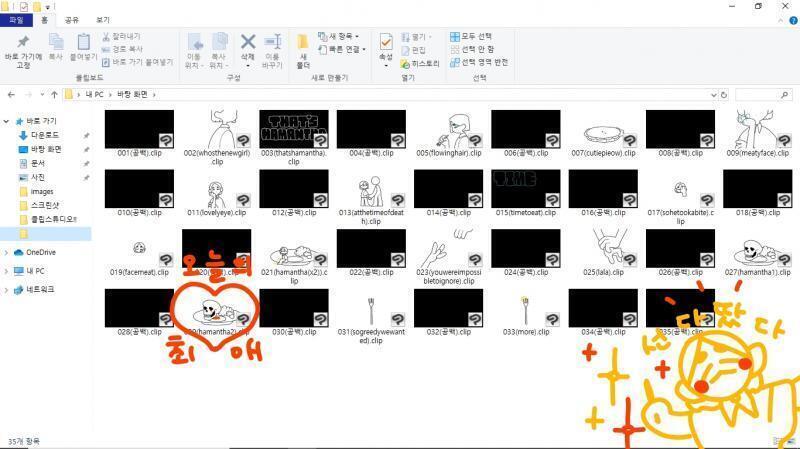
Task: Select Documents (문서) in the sidebar
Action: [x=38, y=163]
